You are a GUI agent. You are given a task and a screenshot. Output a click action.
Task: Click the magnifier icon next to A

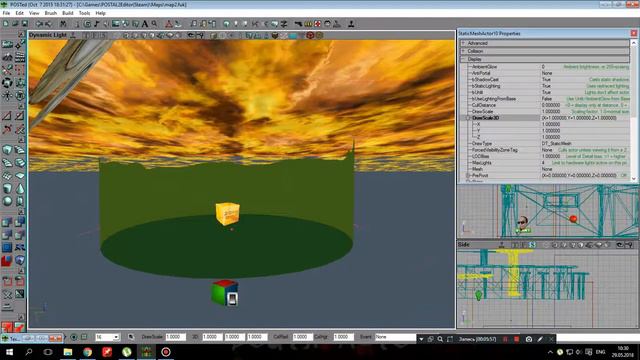[154, 24]
